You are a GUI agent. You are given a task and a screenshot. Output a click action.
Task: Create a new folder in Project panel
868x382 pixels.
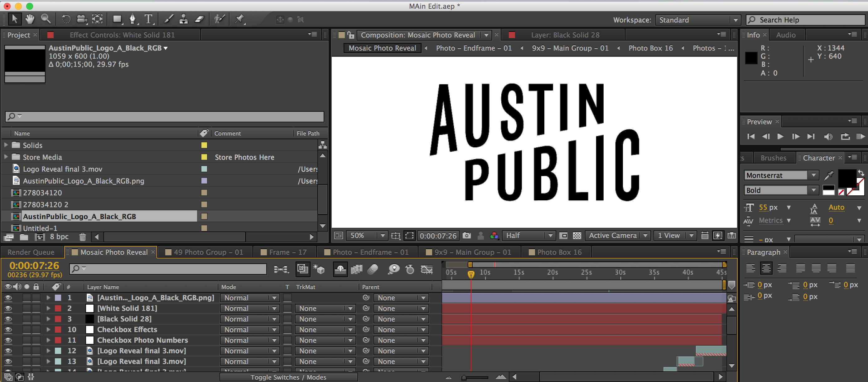click(x=24, y=237)
